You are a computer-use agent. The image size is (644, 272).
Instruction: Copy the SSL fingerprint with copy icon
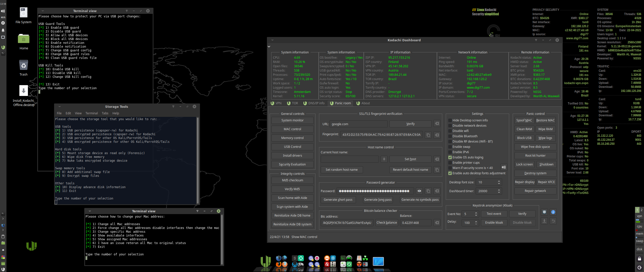tap(428, 135)
